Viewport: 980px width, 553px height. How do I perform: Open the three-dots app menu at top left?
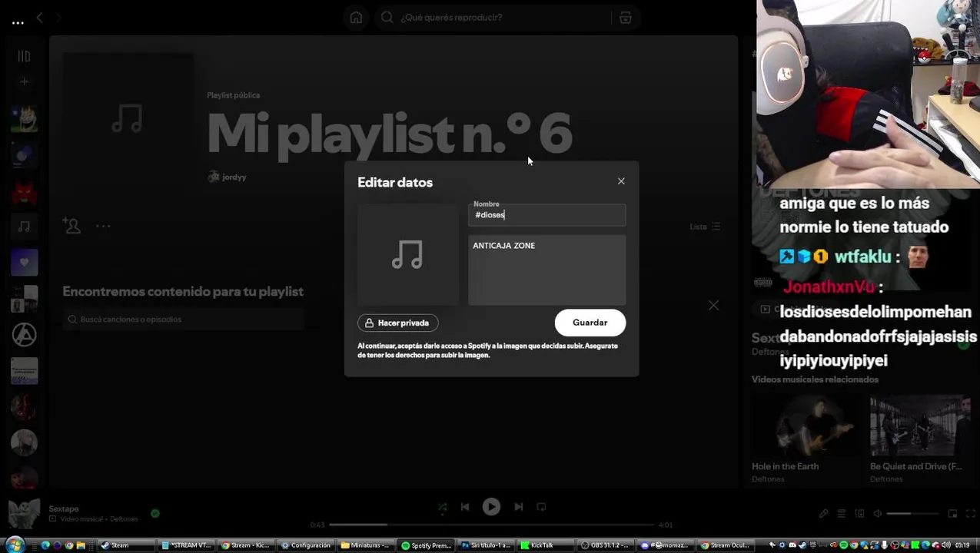18,23
